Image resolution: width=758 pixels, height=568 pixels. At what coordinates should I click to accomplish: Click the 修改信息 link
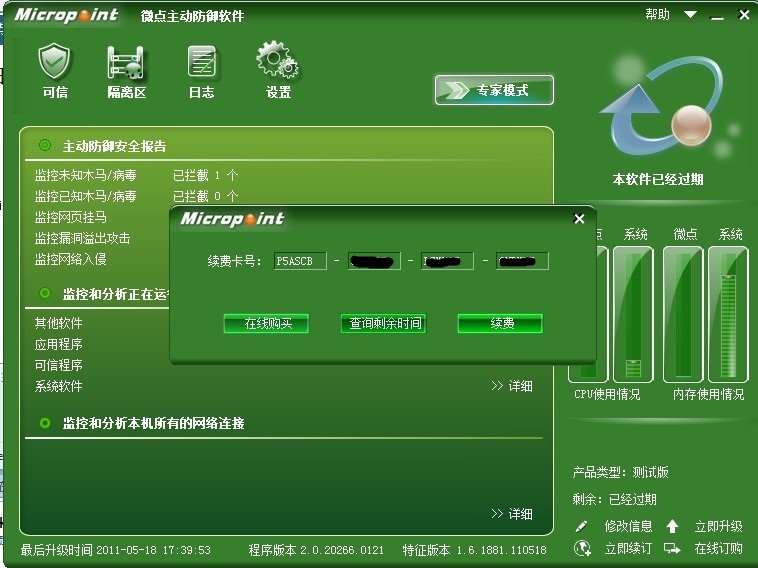click(628, 526)
